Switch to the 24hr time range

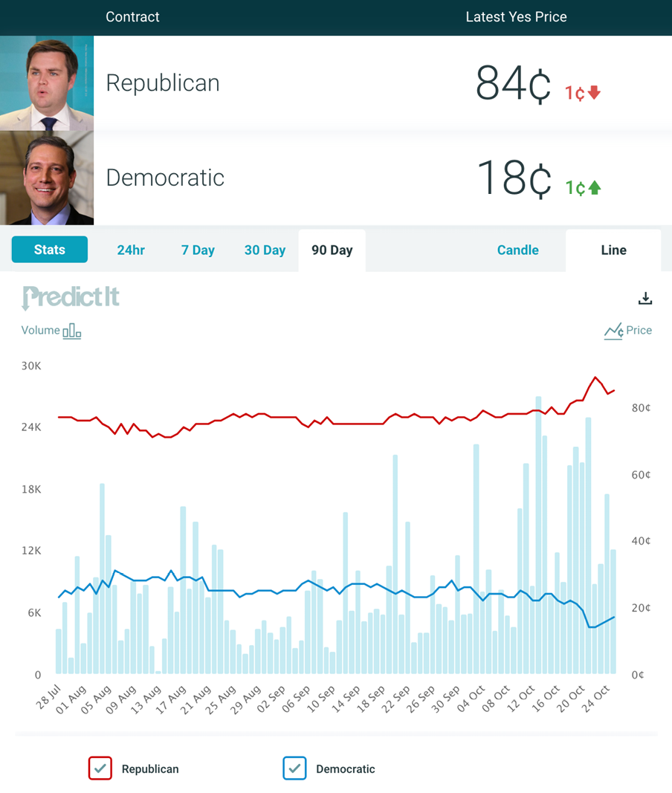click(131, 250)
